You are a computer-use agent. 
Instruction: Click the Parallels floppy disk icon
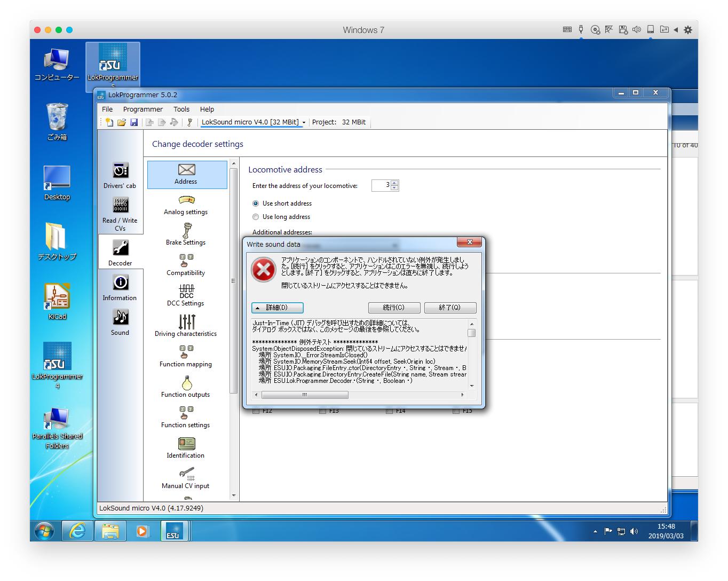click(623, 30)
